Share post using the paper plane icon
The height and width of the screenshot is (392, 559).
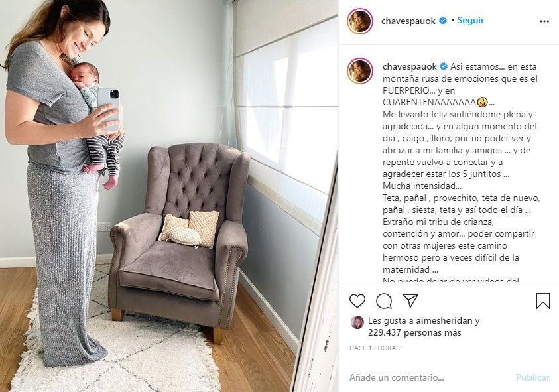pyautogui.click(x=410, y=300)
